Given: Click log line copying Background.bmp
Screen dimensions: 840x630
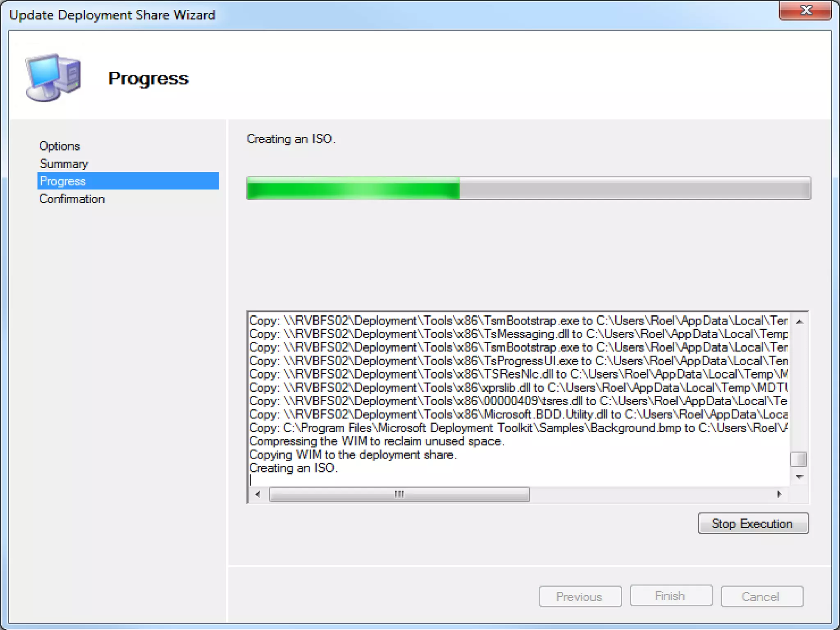Looking at the screenshot, I should tap(518, 428).
